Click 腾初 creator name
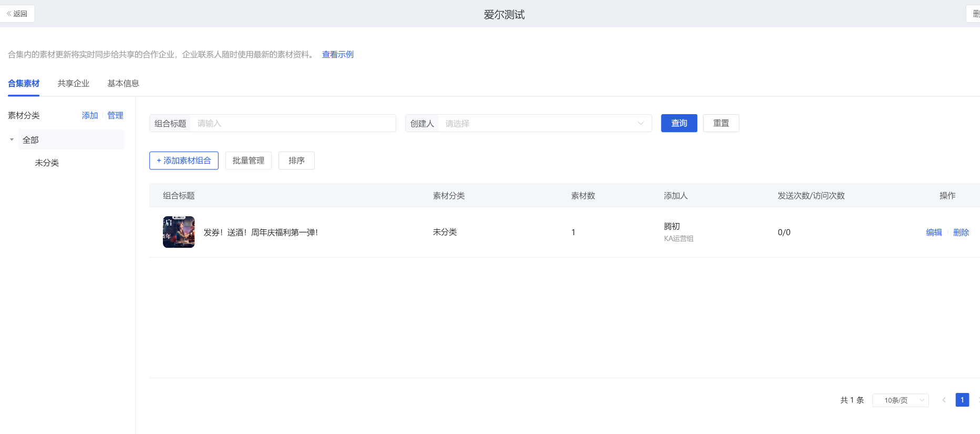This screenshot has width=980, height=434. coord(672,226)
